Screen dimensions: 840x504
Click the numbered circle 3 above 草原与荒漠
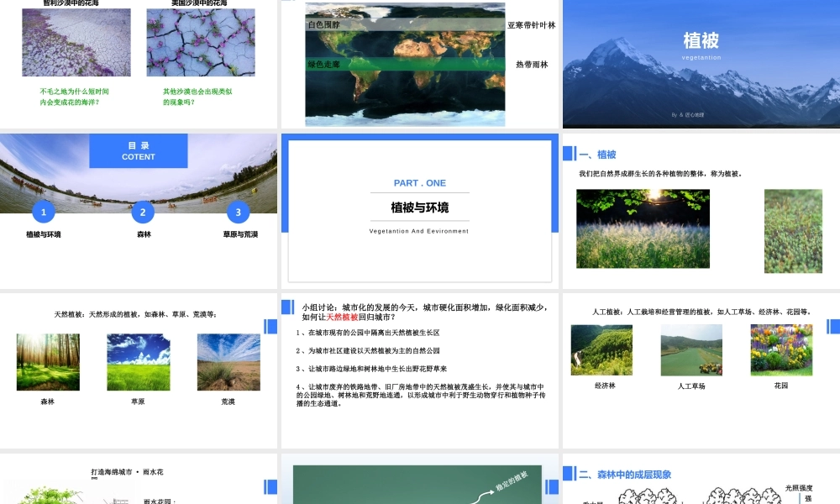pyautogui.click(x=238, y=213)
